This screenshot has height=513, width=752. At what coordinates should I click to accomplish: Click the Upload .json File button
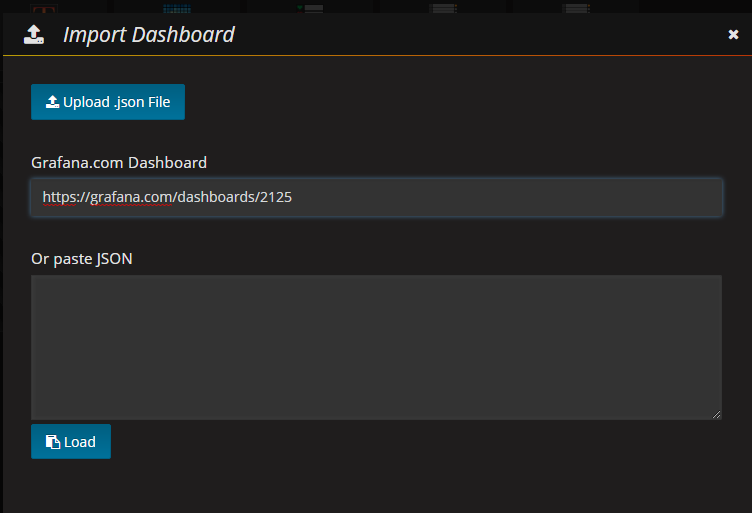108,102
